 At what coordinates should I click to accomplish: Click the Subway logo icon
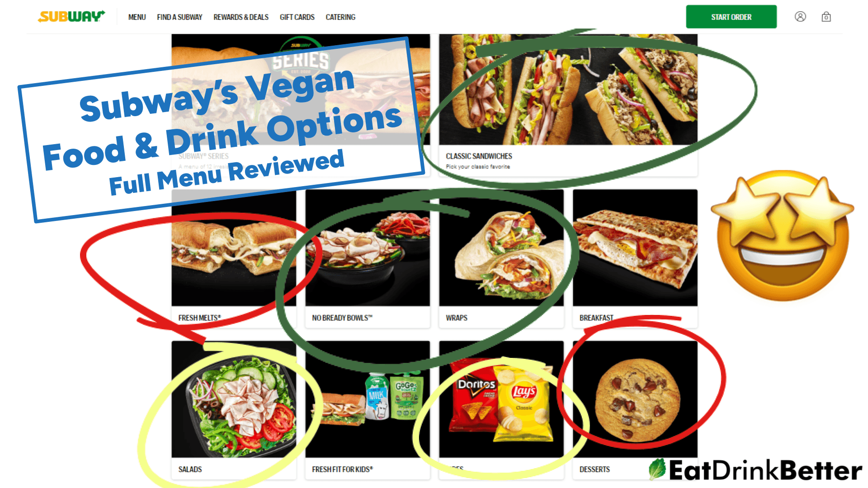(x=71, y=17)
